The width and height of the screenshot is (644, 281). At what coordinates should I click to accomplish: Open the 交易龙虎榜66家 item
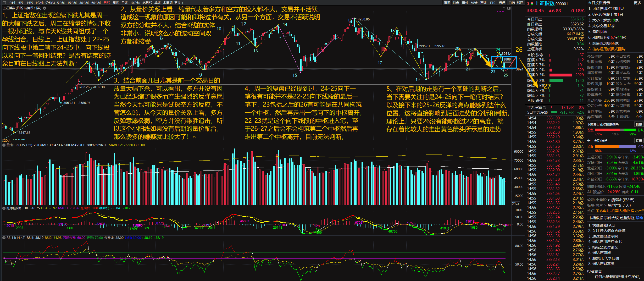pyautogui.click(x=603, y=43)
